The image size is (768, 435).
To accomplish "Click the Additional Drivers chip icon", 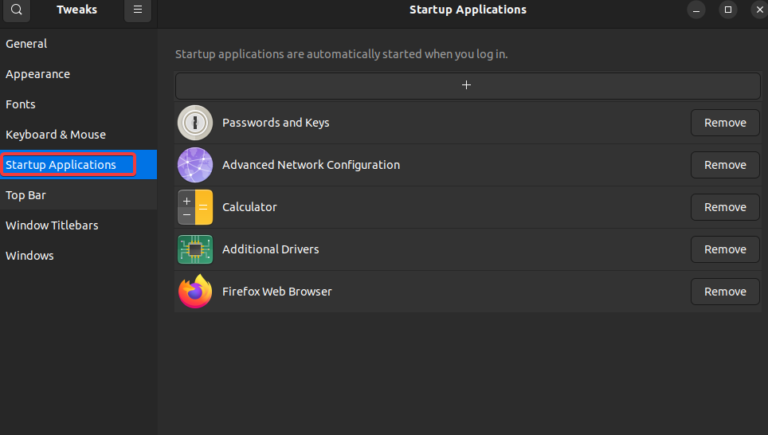I will click(195, 249).
